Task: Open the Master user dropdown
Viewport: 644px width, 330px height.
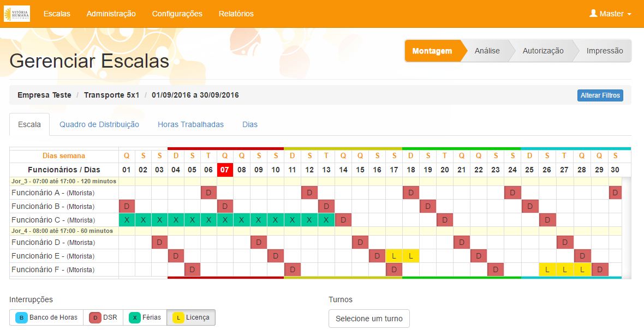Action: click(610, 14)
